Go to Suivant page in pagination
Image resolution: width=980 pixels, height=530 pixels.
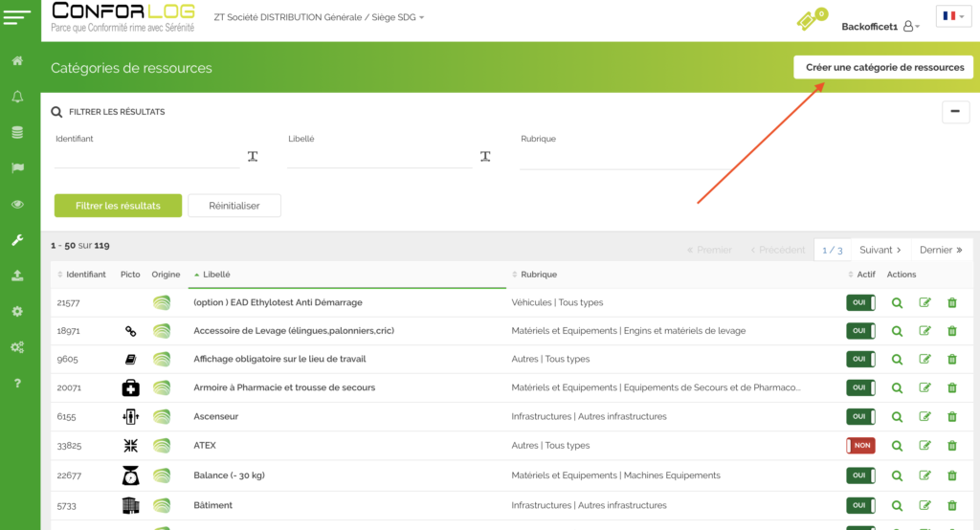[880, 250]
